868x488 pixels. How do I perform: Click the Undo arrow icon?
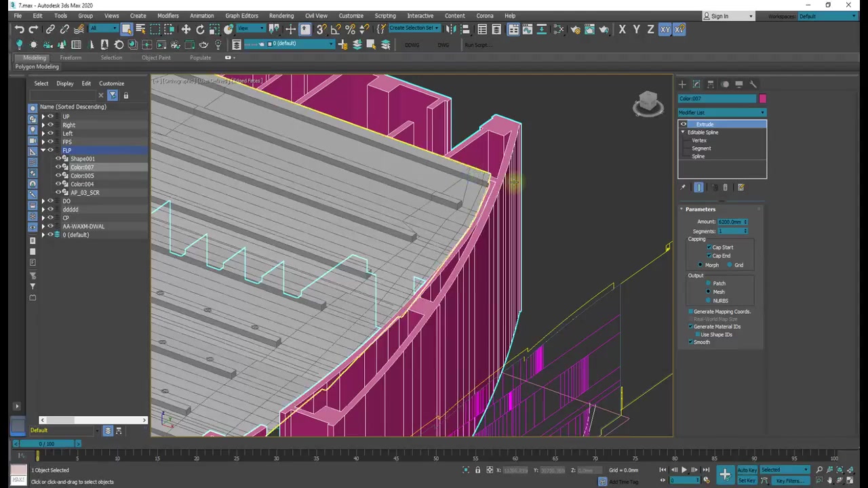coord(19,29)
